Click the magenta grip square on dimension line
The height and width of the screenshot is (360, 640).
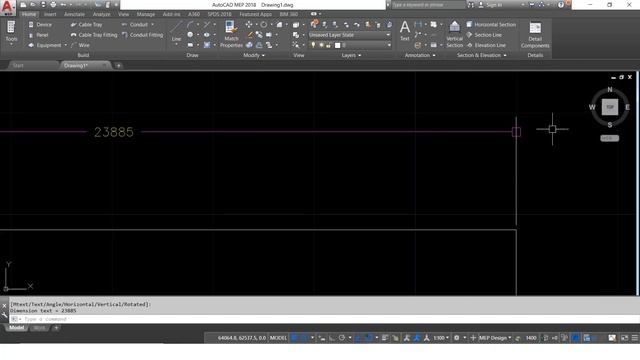516,131
